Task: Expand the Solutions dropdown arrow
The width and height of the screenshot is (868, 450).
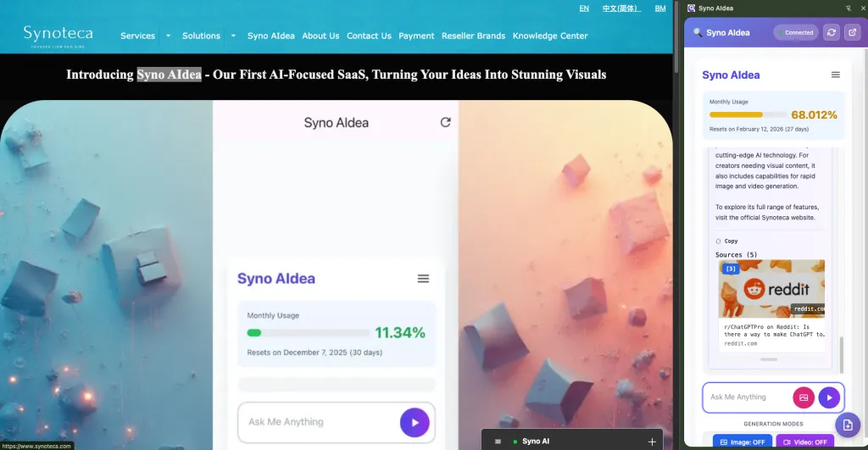Action: (x=233, y=36)
